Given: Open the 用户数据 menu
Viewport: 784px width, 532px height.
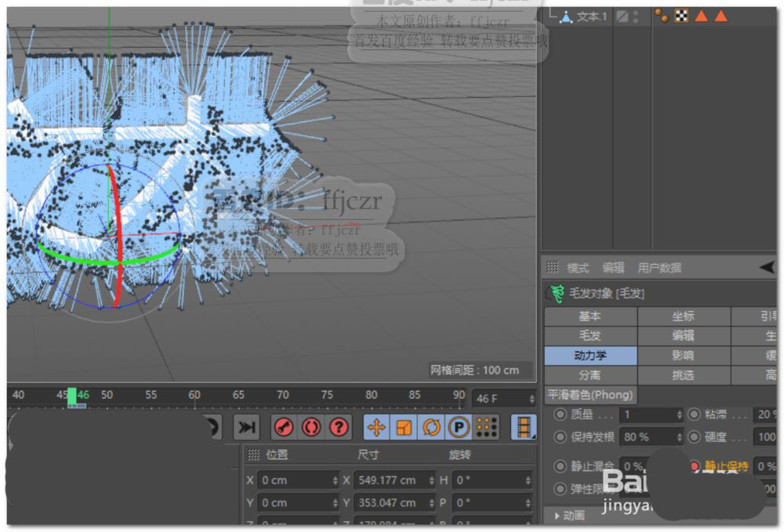Looking at the screenshot, I should (x=659, y=268).
